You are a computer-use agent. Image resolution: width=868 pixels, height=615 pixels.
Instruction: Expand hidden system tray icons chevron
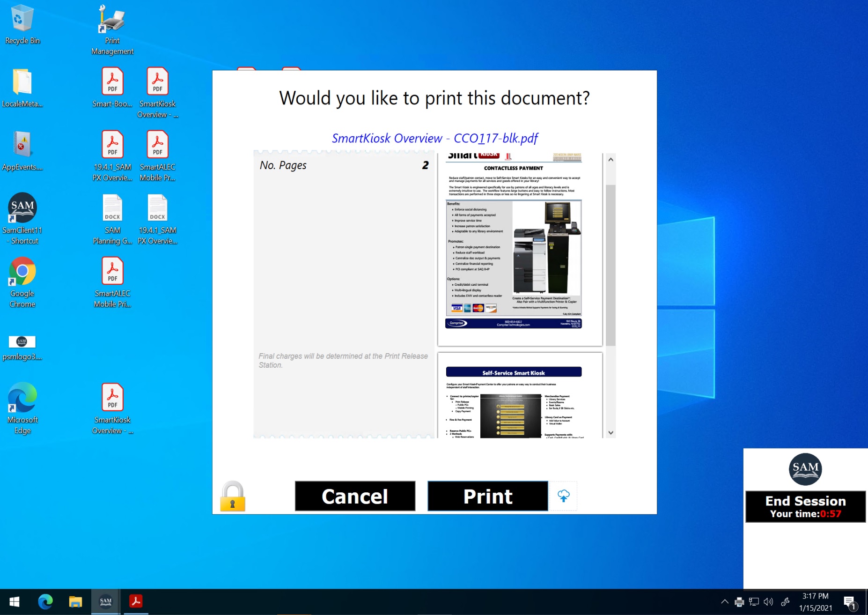coord(724,602)
